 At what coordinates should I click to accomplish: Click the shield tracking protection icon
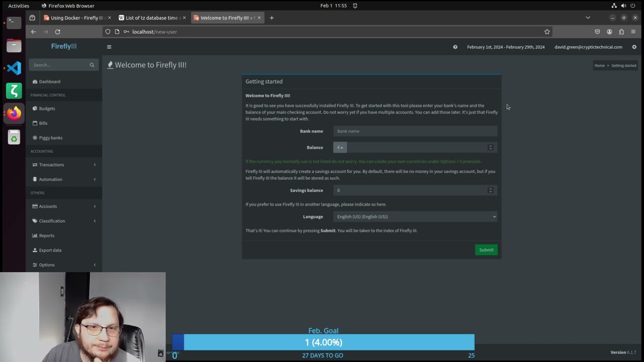click(x=108, y=32)
